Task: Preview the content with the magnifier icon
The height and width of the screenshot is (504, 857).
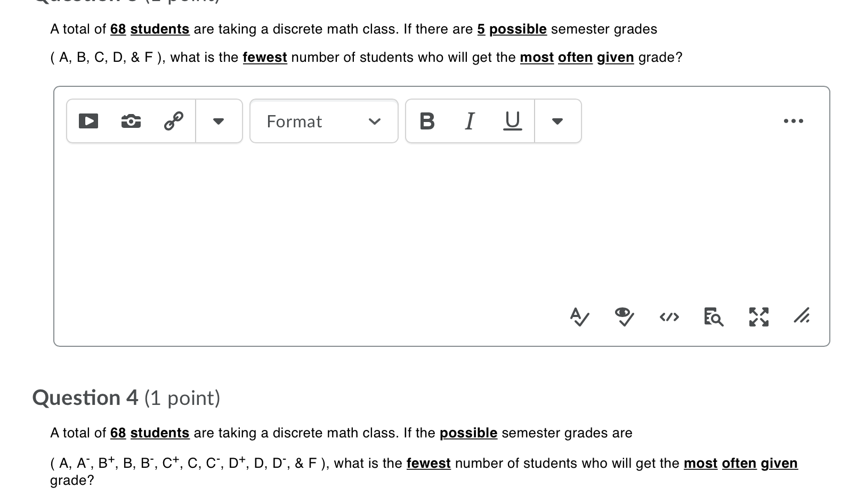Action: [713, 317]
